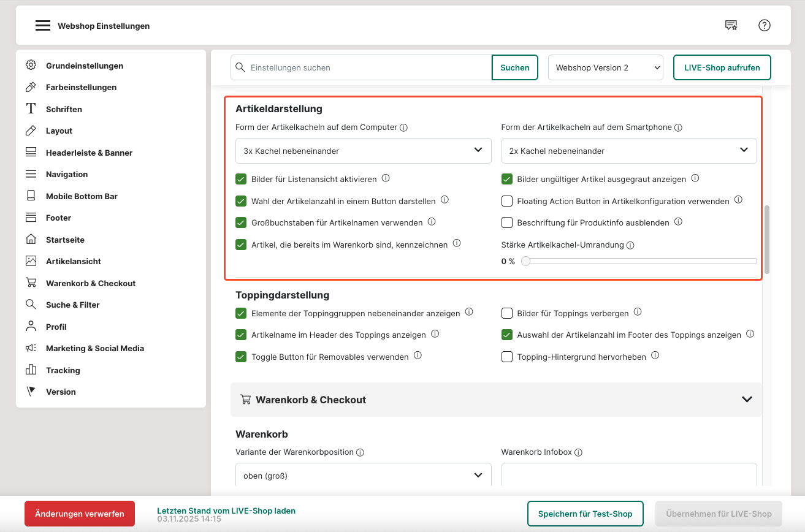Click Speichern für Test-Shop button
The width and height of the screenshot is (805, 532).
pyautogui.click(x=584, y=514)
